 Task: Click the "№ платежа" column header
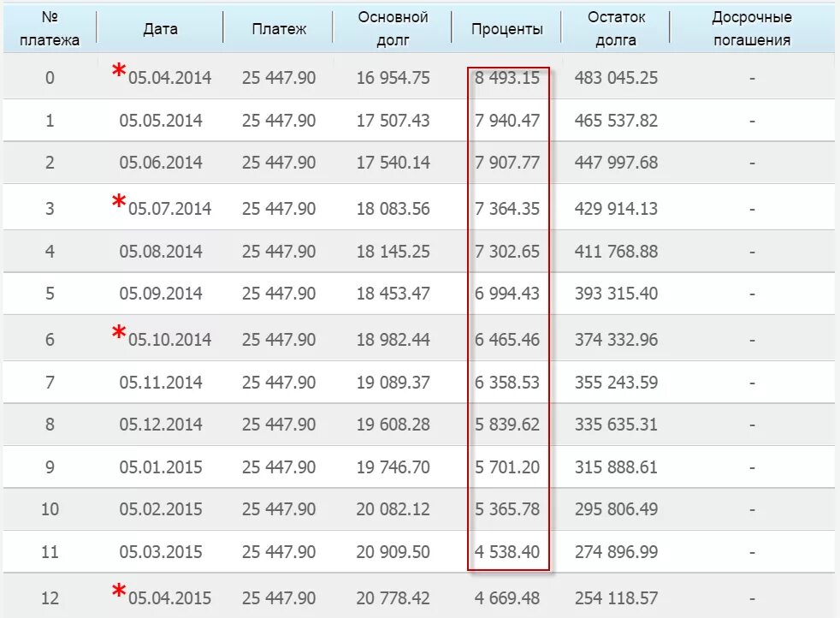[x=50, y=28]
